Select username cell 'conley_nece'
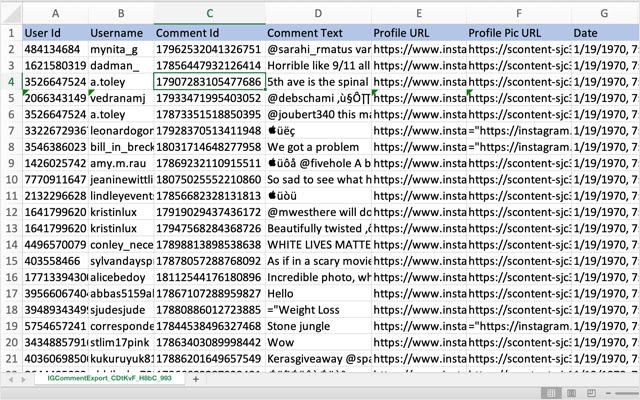The width and height of the screenshot is (640, 400). tap(121, 245)
